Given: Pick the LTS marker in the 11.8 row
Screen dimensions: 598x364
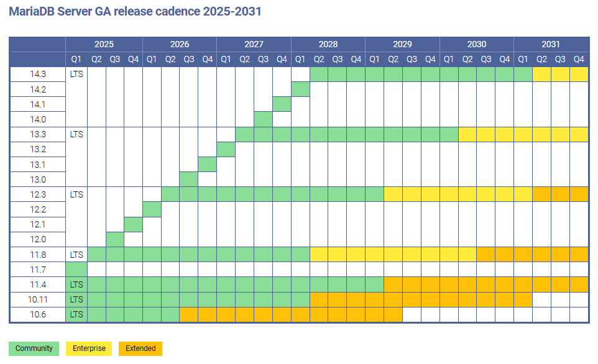Looking at the screenshot, I should [76, 254].
